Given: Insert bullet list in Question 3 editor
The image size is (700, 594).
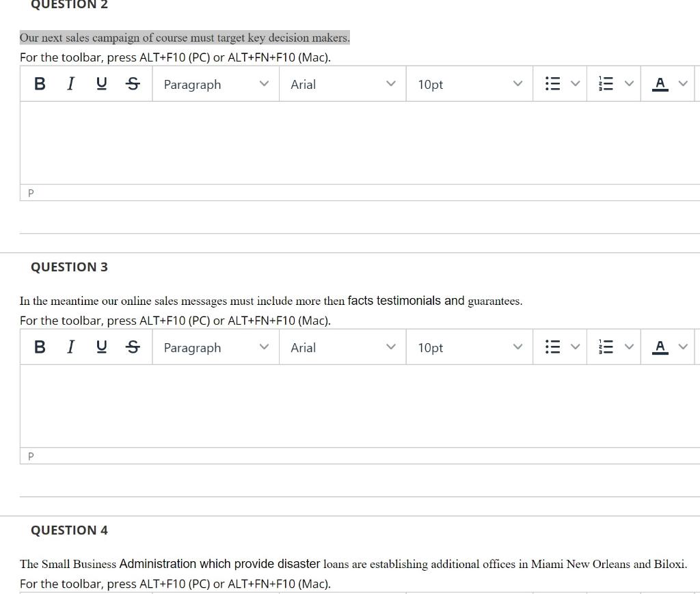Looking at the screenshot, I should (x=552, y=347).
